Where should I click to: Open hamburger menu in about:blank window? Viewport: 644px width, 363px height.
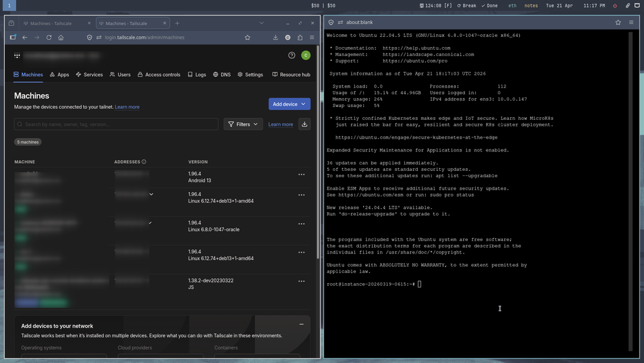(x=631, y=22)
